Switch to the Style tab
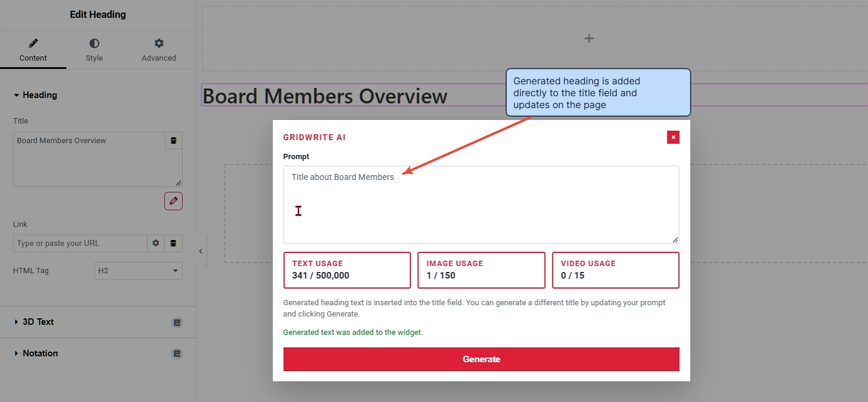868x402 pixels. tap(94, 50)
